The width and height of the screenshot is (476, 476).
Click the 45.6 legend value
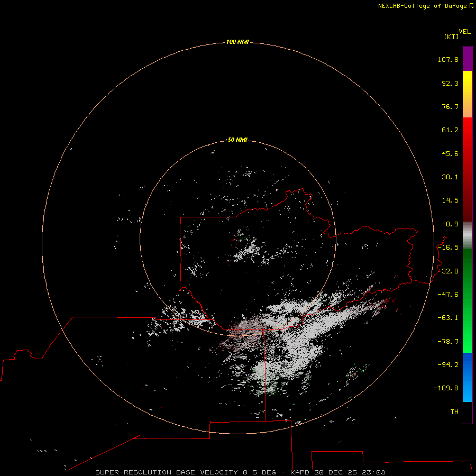point(450,153)
